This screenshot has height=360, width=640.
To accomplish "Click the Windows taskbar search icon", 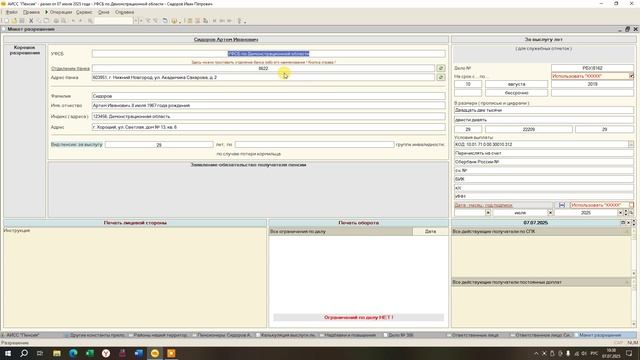I will [24, 353].
